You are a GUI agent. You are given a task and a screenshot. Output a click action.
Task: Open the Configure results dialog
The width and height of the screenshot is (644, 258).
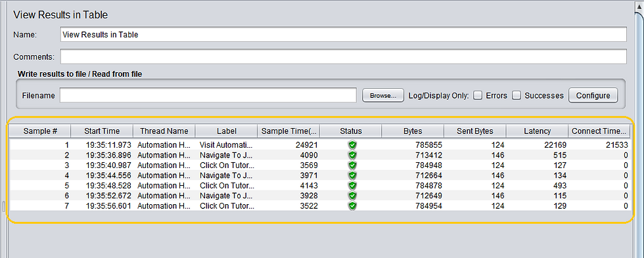(593, 96)
